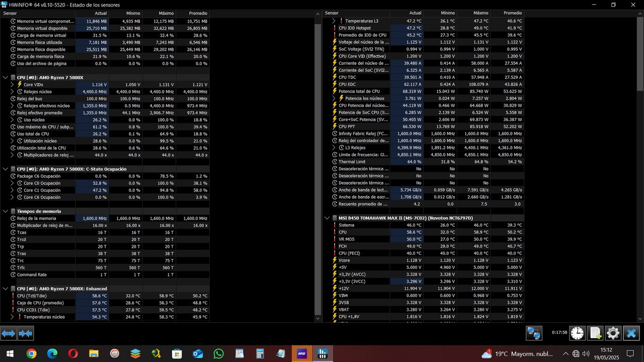Open the sensor settings gear icon
The image size is (644, 362).
(613, 333)
